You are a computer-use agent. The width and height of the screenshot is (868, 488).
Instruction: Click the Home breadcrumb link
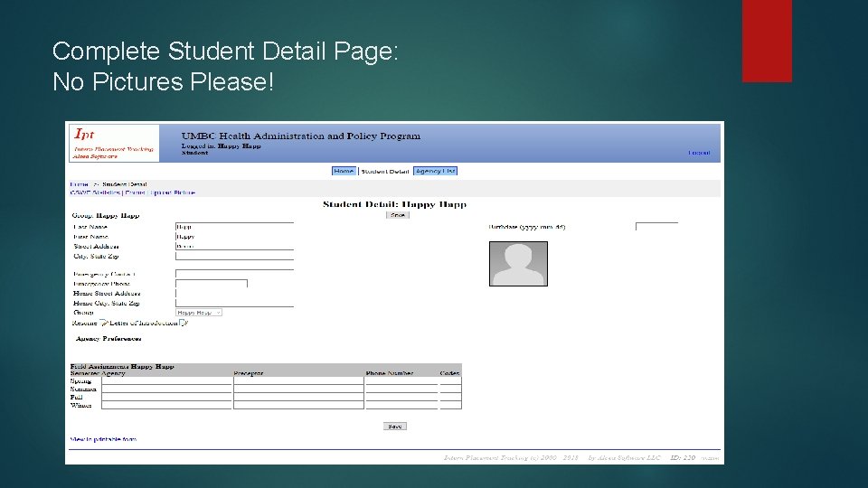[x=80, y=184]
